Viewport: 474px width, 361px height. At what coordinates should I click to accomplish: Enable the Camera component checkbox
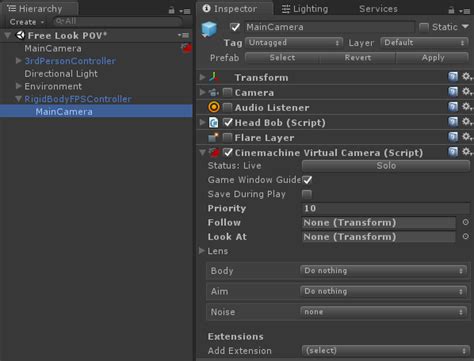(227, 92)
